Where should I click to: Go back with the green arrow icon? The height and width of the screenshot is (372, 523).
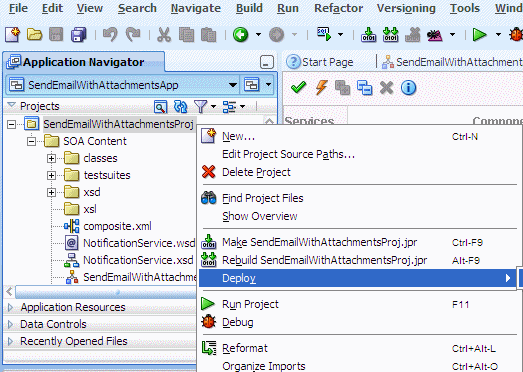click(x=240, y=34)
